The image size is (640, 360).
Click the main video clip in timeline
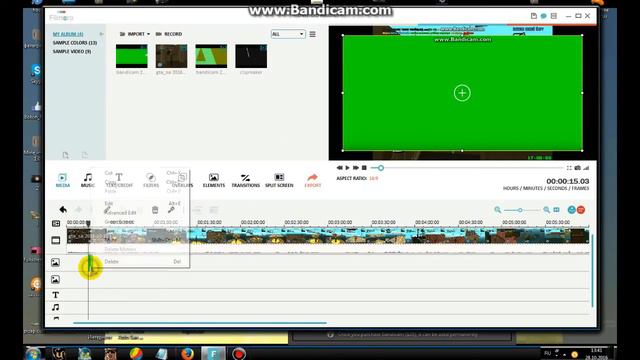tap(328, 236)
